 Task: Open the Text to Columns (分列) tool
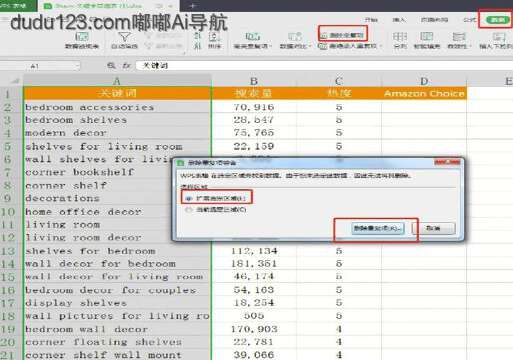point(400,40)
